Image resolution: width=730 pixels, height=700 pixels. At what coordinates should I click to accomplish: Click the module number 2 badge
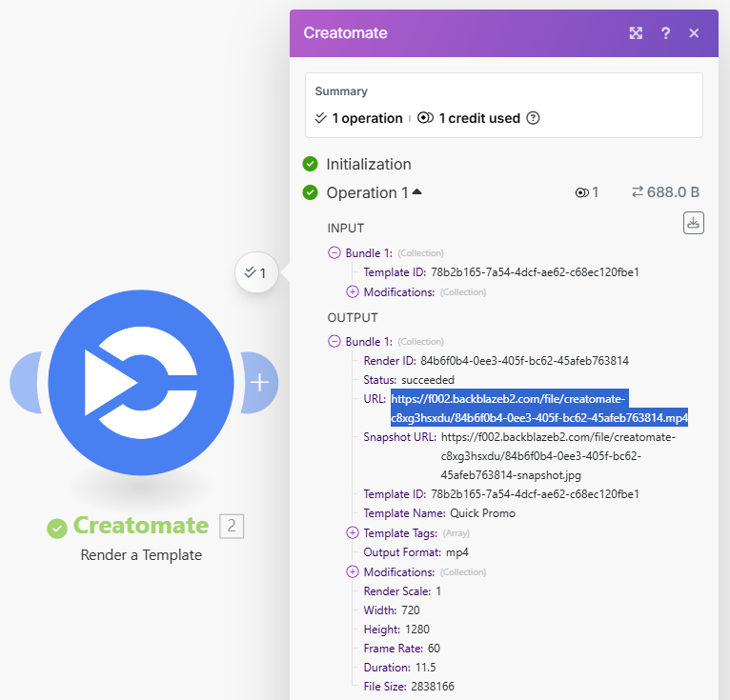pyautogui.click(x=232, y=526)
